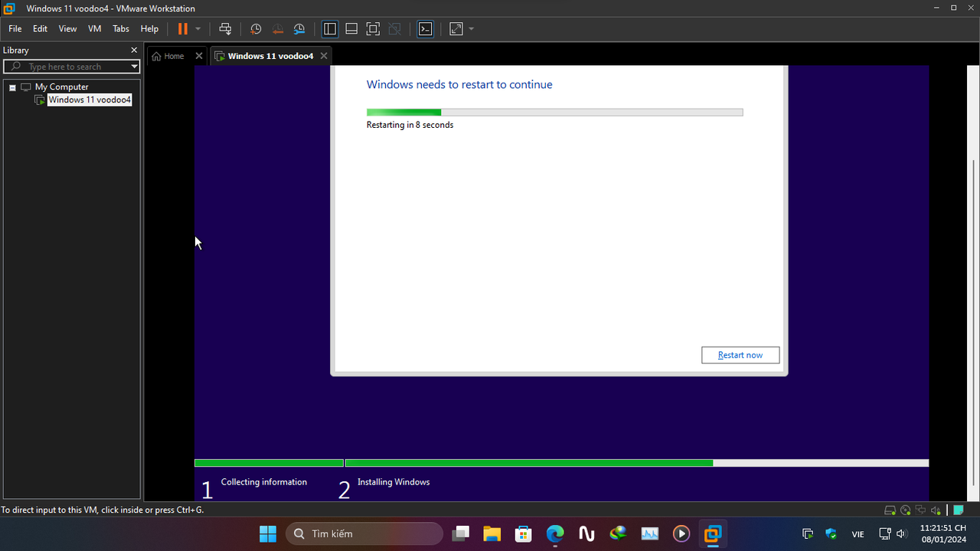Open the N-logo app on the taskbar
980x551 pixels.
pos(586,533)
